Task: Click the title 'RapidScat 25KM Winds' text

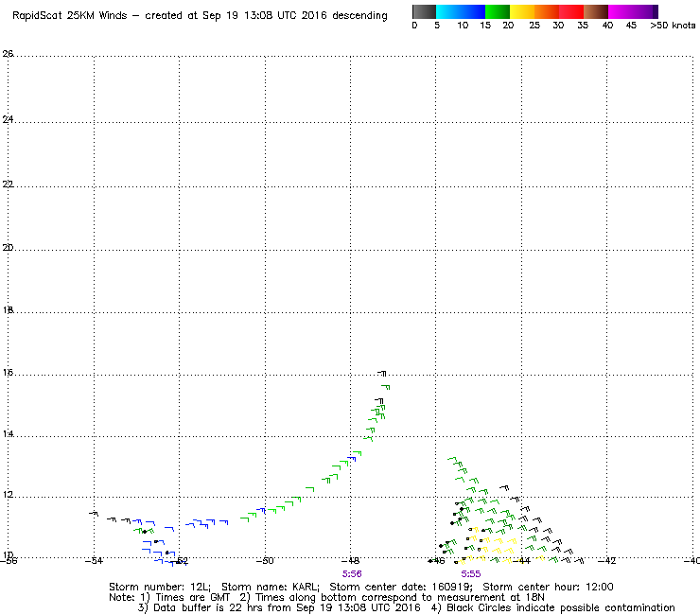Action: tap(70, 16)
